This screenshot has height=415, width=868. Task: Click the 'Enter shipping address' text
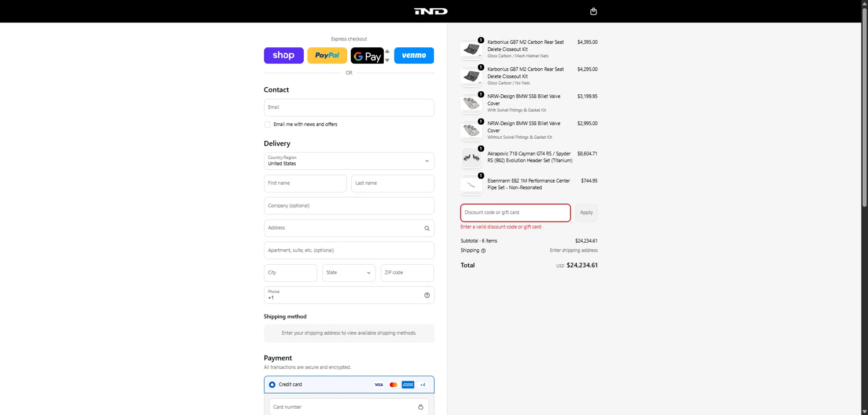[x=573, y=251]
